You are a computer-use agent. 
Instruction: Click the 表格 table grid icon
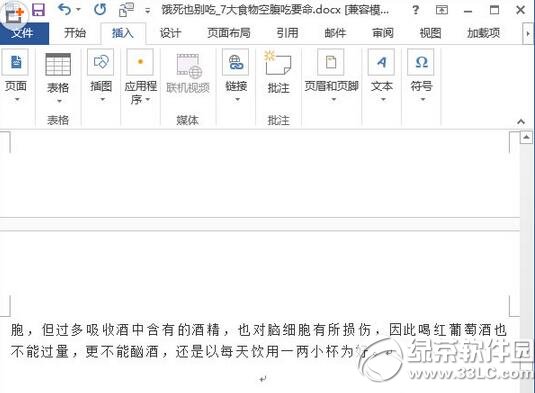click(58, 64)
